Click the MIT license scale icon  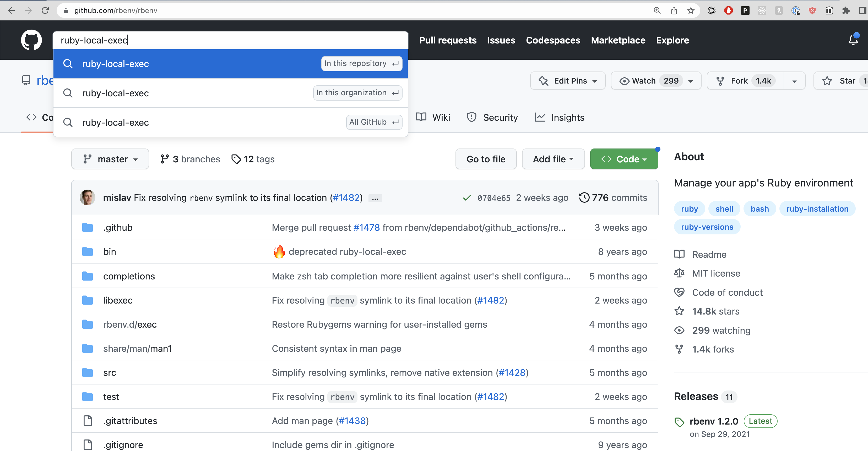pos(679,273)
